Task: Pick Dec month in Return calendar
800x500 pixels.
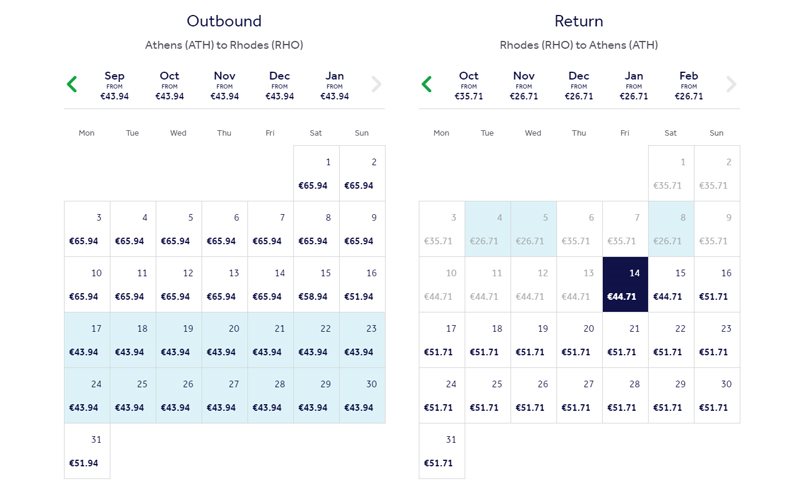Action: click(x=579, y=86)
